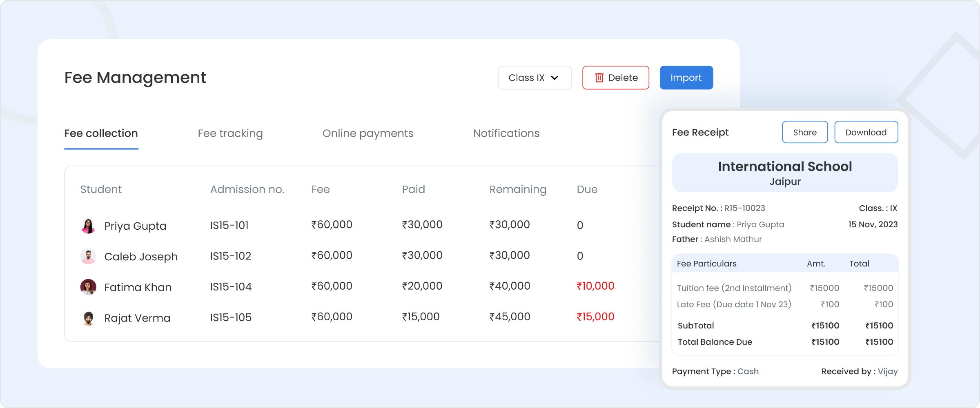Screen dimensions: 980x408
Task: Select the Notifications tab
Action: click(x=506, y=133)
